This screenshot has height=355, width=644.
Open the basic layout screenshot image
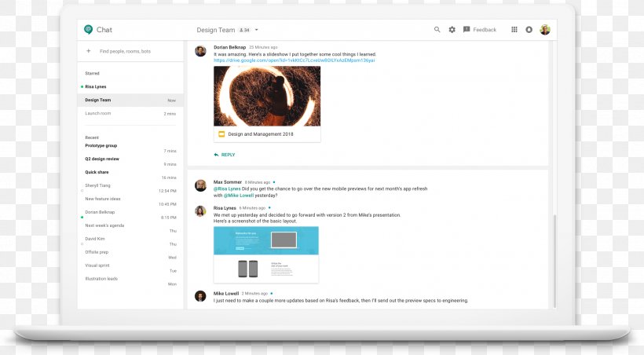[266, 254]
